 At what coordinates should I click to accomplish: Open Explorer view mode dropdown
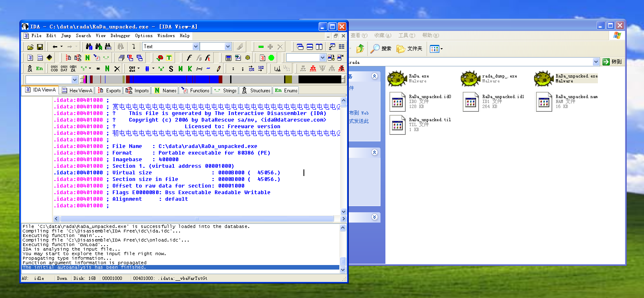[x=442, y=49]
